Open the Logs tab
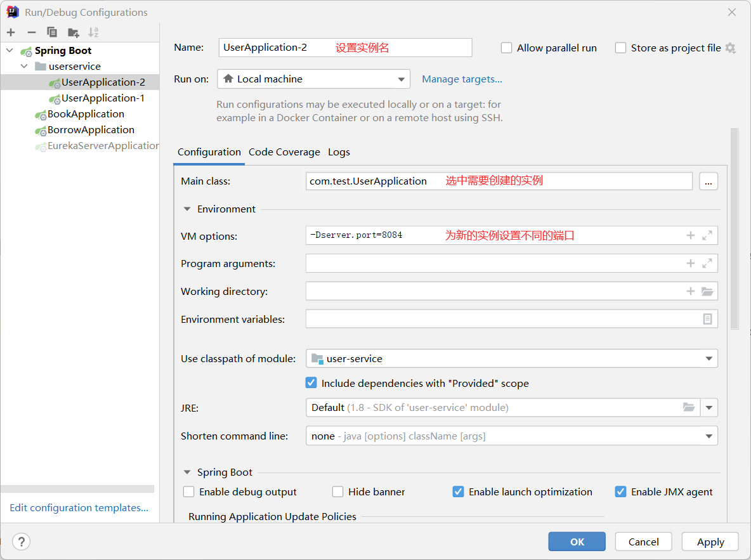Image resolution: width=751 pixels, height=560 pixels. coord(339,152)
